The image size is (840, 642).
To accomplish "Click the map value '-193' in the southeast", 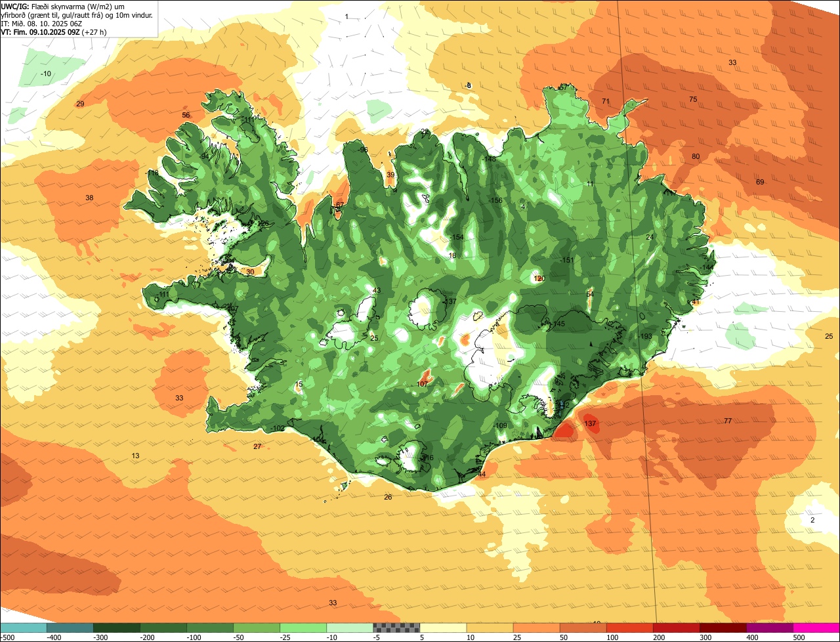I will click(x=645, y=336).
